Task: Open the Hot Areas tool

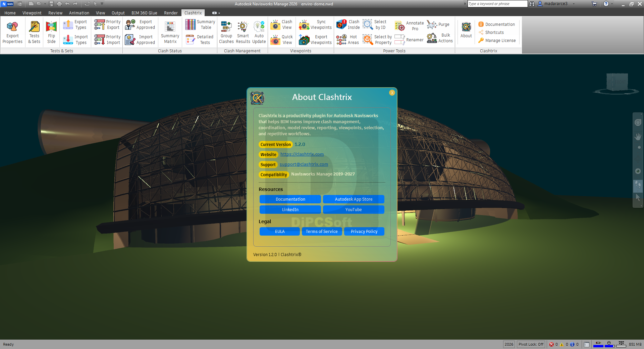Action: tap(348, 40)
